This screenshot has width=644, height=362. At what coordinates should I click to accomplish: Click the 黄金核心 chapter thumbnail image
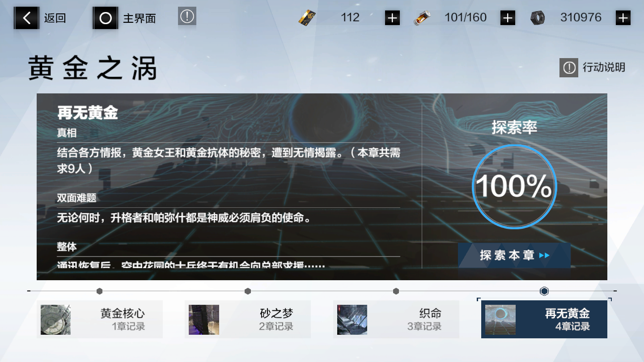(55, 320)
